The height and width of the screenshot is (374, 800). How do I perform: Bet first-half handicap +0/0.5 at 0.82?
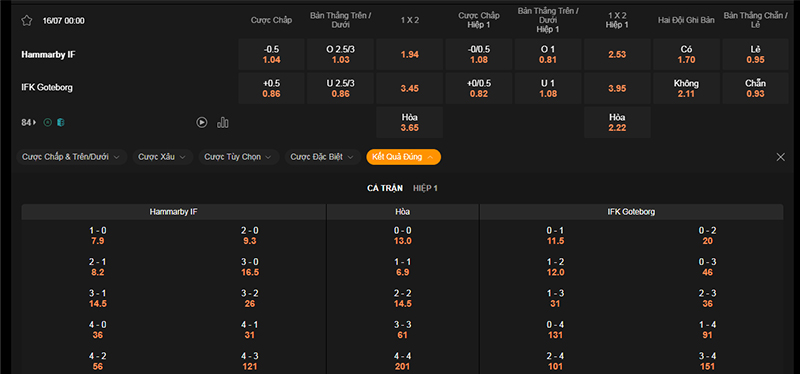[479, 88]
